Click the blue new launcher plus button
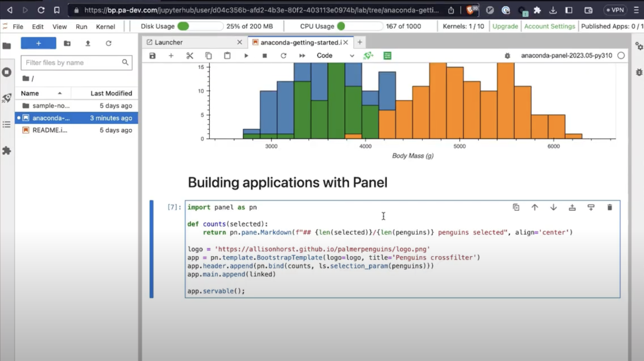The height and width of the screenshot is (361, 644). [39, 43]
